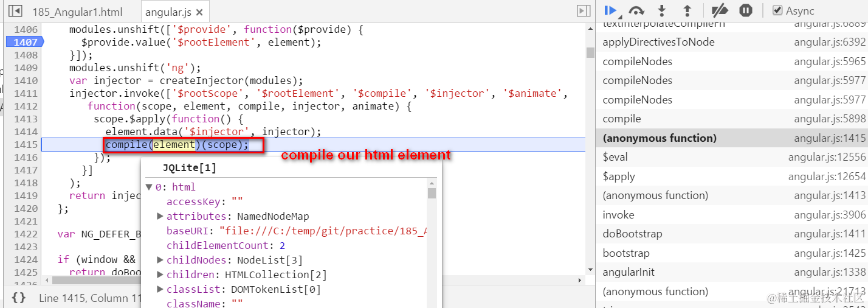
Task: Open angular.js:1338 source link
Action: point(829,272)
